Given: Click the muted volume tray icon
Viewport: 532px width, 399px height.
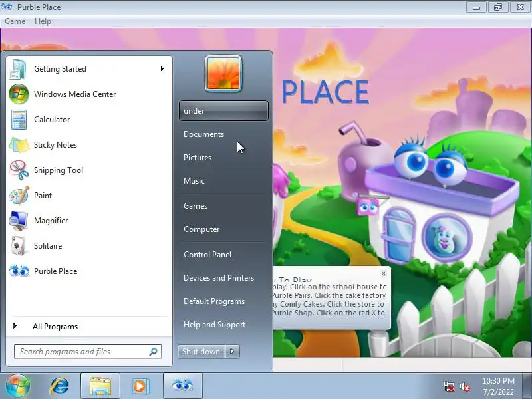Looking at the screenshot, I should [464, 386].
